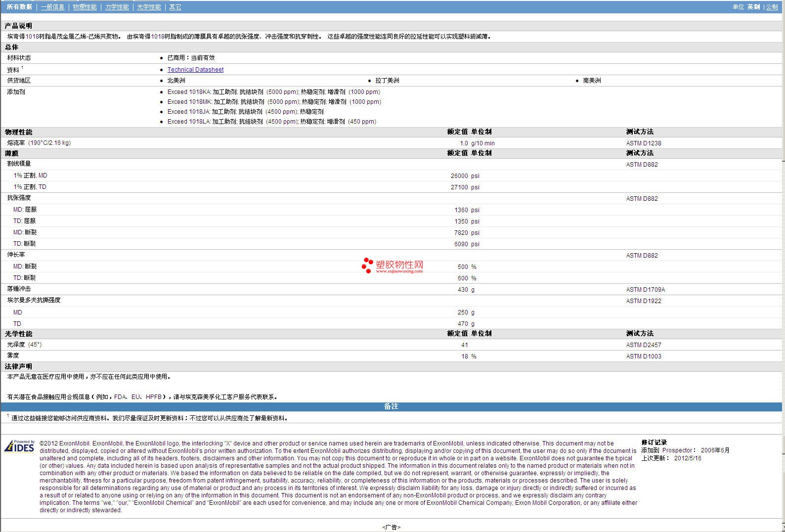Click the MD: 屈服 row label
The height and width of the screenshot is (532, 785).
[25, 210]
